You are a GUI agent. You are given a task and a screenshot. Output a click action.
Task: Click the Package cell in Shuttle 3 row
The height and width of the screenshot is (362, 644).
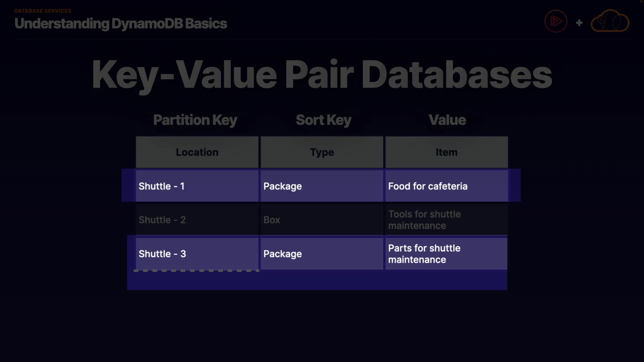pos(322,254)
